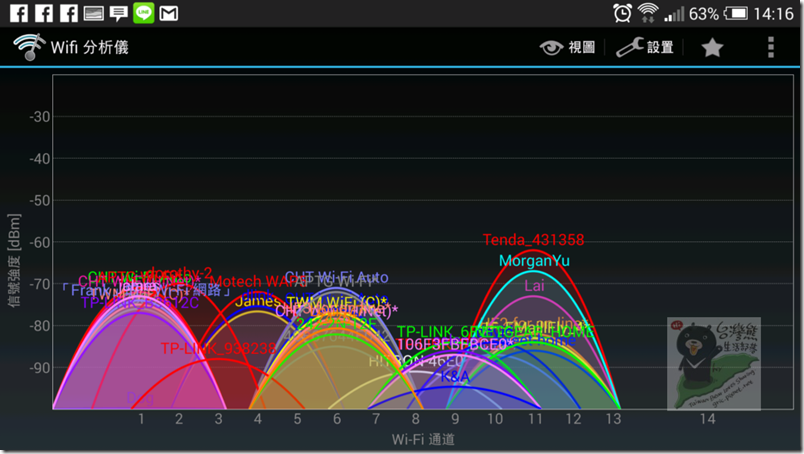Screen dimensions: 804x454
Task: Select the MorganYu network label
Action: [534, 261]
